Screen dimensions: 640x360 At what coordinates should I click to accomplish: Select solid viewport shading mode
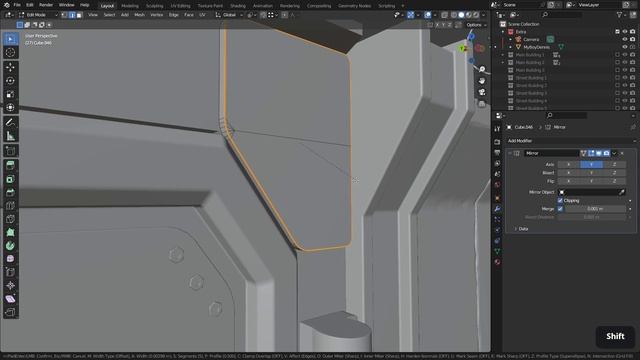(x=461, y=15)
